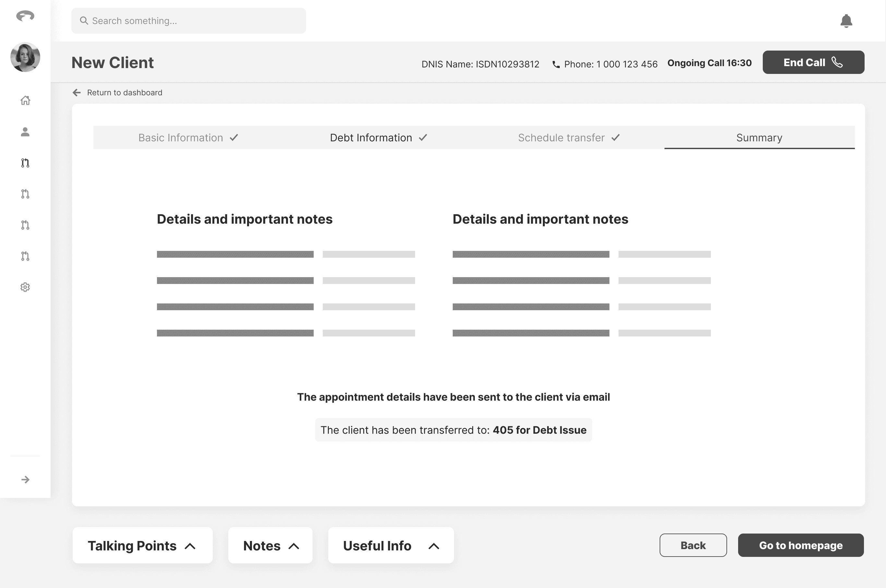The width and height of the screenshot is (886, 588).
Task: Select the active highlighted pull-request icon in the sidebar
Action: pos(25,163)
